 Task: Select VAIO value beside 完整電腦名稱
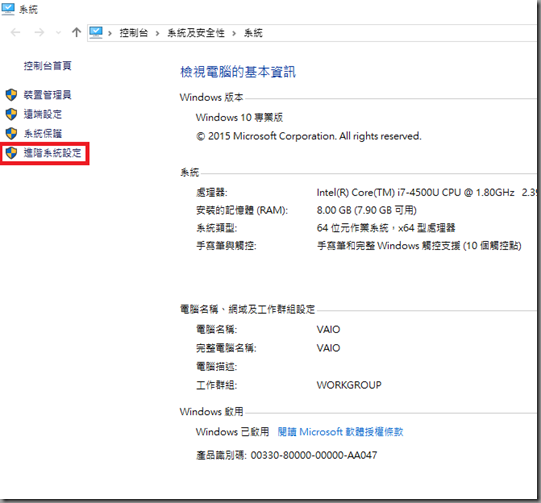click(x=328, y=348)
